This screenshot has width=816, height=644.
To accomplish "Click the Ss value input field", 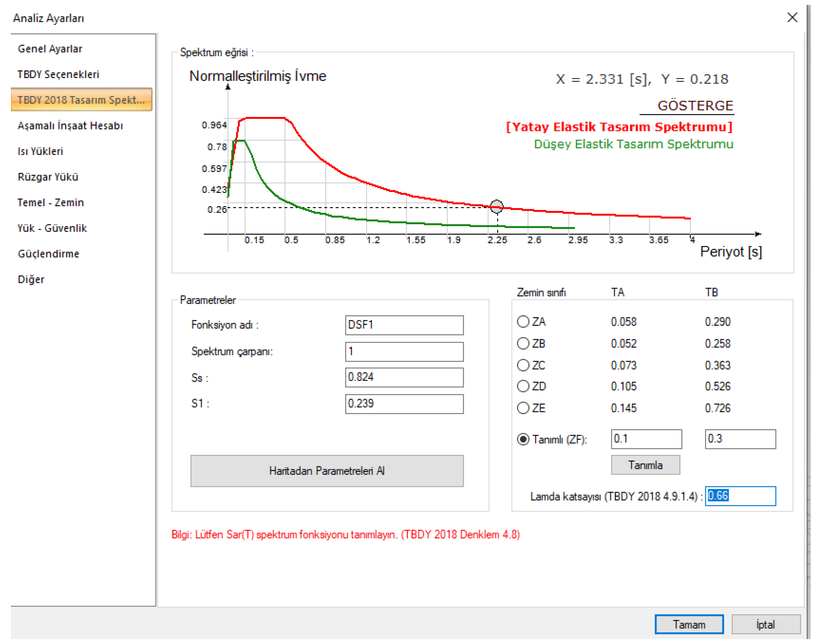I will [x=404, y=377].
